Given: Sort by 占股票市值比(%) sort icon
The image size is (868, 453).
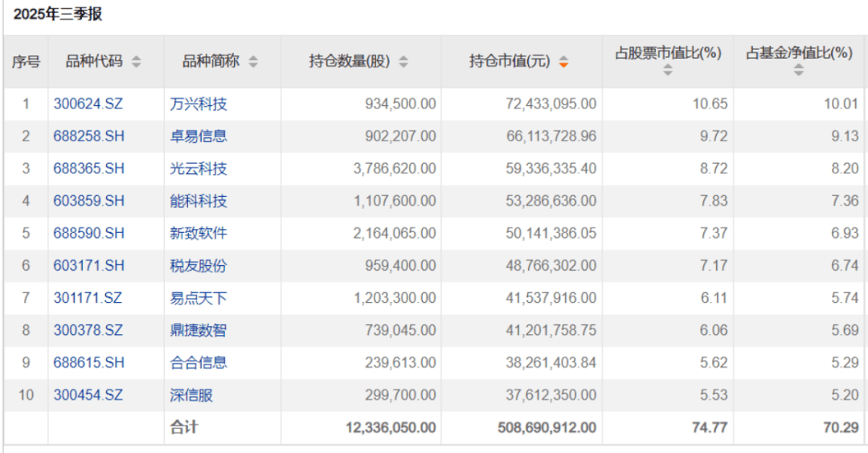Looking at the screenshot, I should click(x=668, y=71).
